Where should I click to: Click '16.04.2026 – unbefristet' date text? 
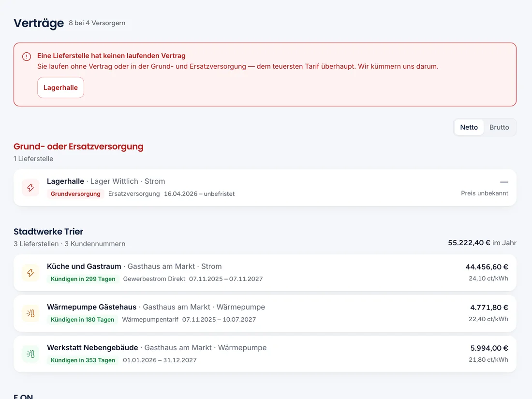coord(199,194)
